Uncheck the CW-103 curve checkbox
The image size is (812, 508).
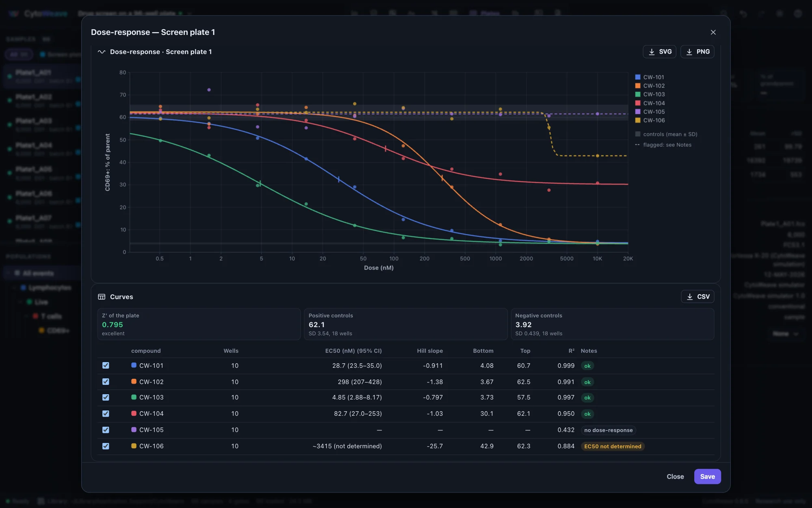click(x=106, y=397)
